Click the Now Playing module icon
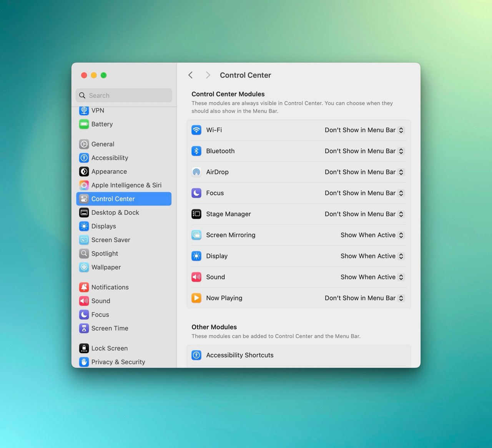Viewport: 492px width, 448px height. pos(196,298)
